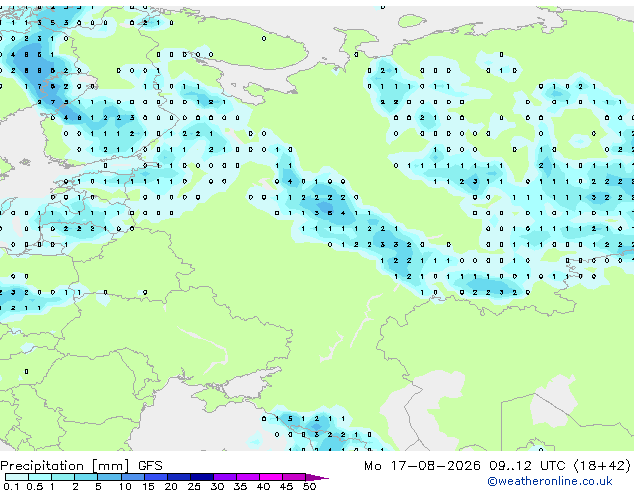Click the 'Precipitation [mm]' title text

point(65,466)
